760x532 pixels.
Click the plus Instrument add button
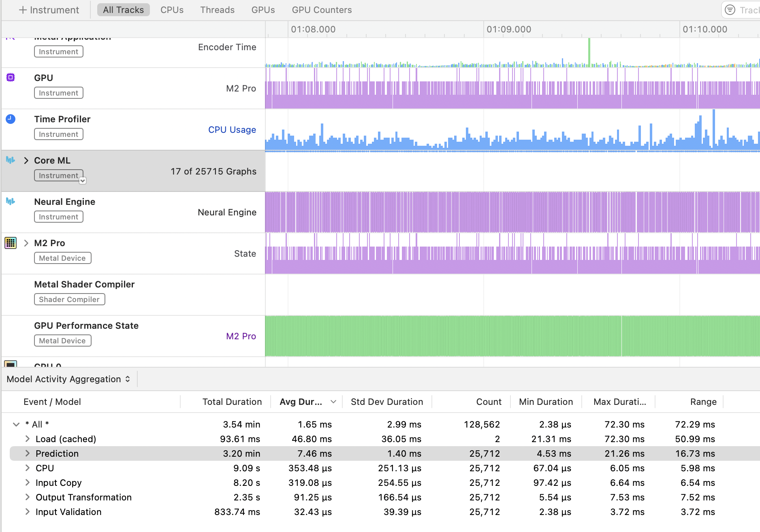pos(49,10)
